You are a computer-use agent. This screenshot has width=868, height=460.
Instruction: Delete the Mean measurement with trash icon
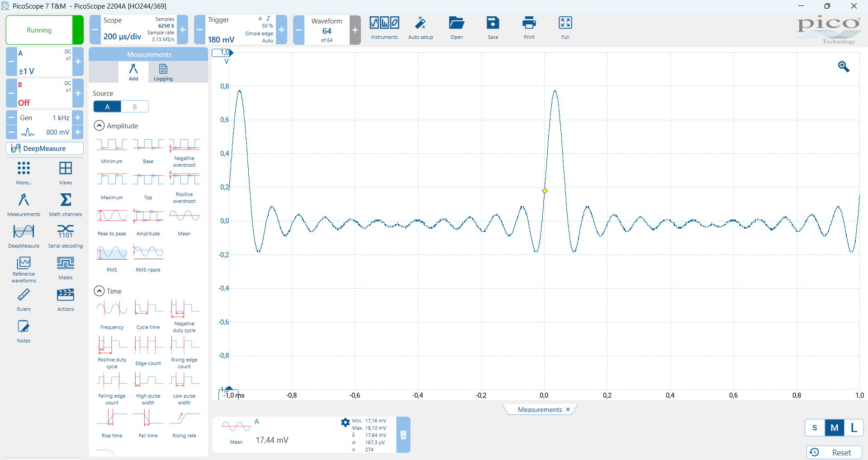403,435
